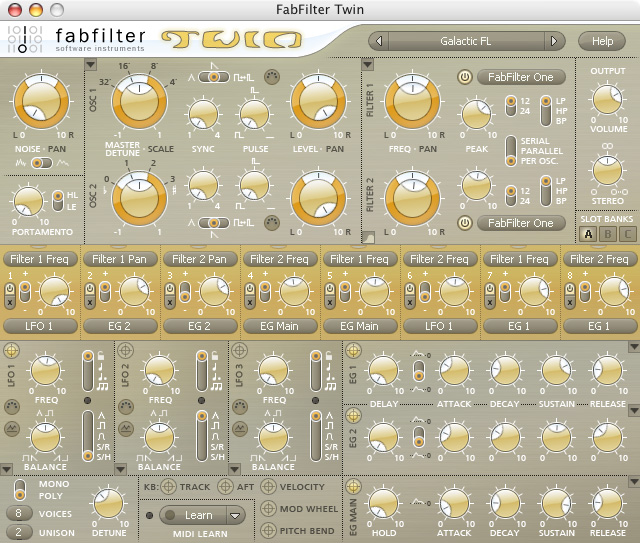Click Mod Wheel modulation source icon
The height and width of the screenshot is (543, 640).
pyautogui.click(x=268, y=509)
